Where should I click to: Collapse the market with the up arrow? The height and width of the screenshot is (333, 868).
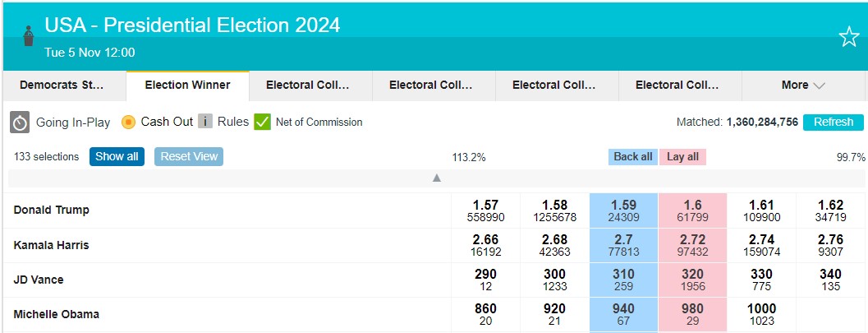(437, 178)
